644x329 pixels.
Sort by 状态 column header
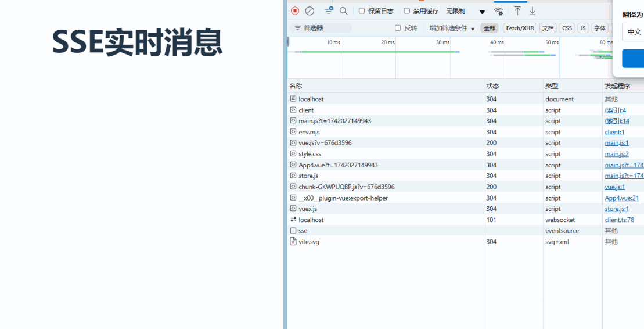click(513, 86)
